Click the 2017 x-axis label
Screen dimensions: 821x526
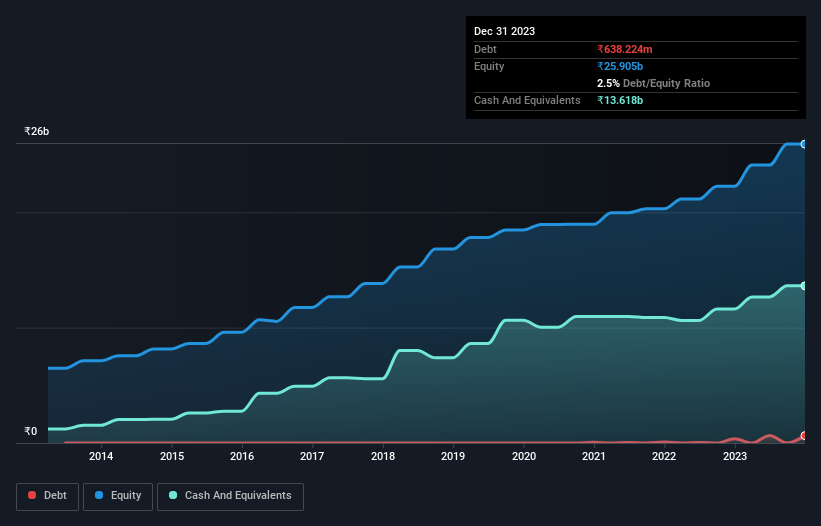pos(312,456)
